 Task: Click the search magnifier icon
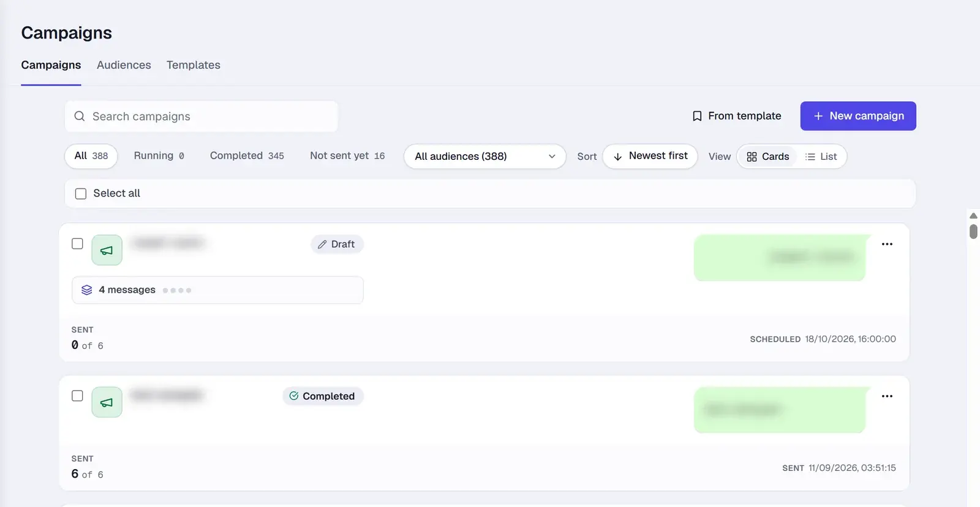(x=80, y=116)
